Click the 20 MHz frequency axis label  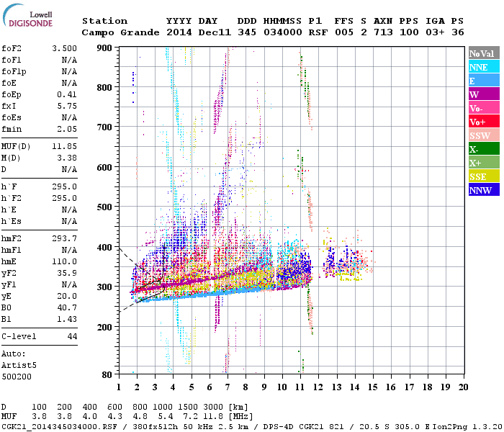pyautogui.click(x=463, y=387)
